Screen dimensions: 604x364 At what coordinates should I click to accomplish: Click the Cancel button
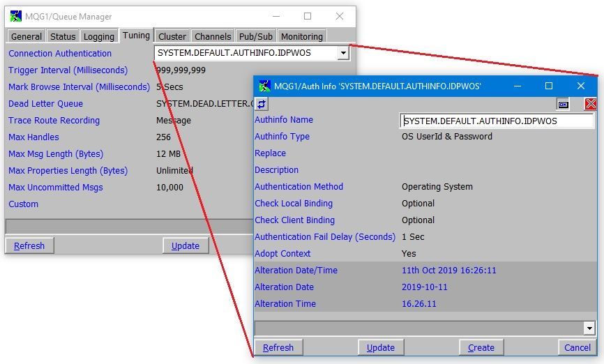click(x=577, y=347)
